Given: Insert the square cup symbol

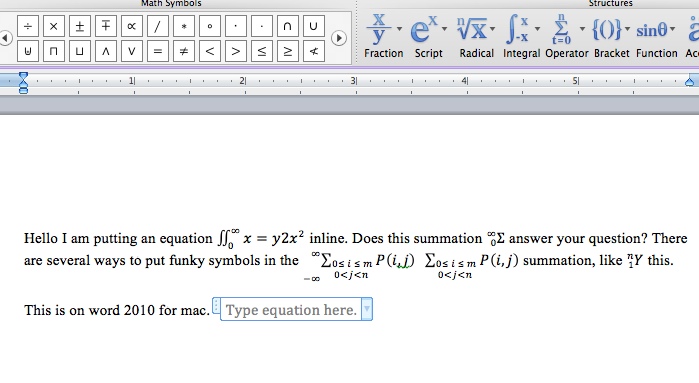Looking at the screenshot, I should click(x=80, y=52).
